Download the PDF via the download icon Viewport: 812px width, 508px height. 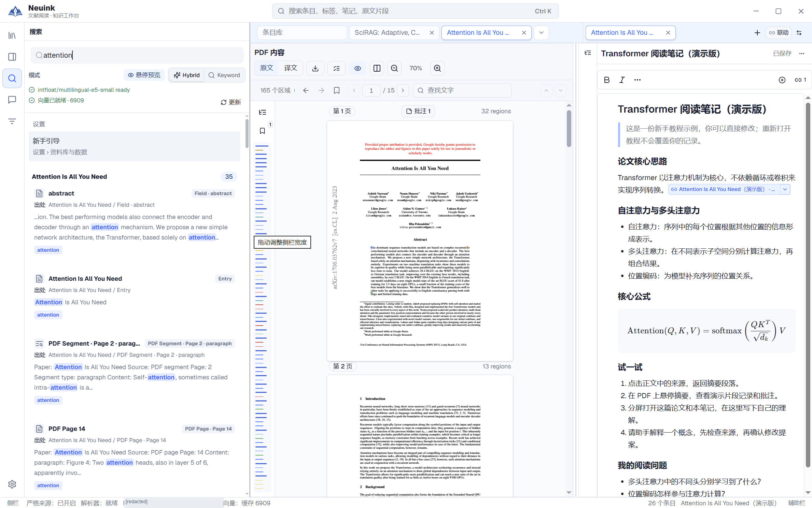click(315, 68)
